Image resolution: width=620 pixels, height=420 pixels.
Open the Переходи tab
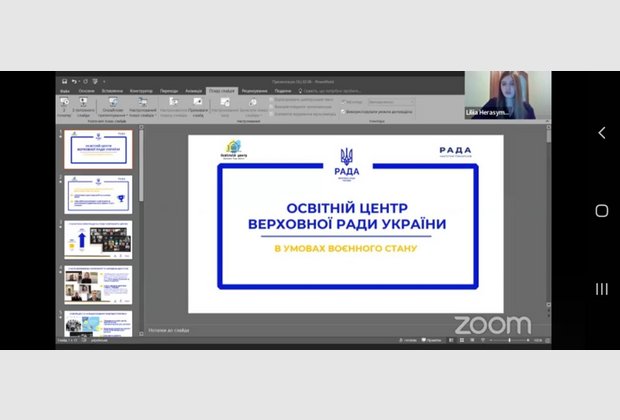pos(169,91)
